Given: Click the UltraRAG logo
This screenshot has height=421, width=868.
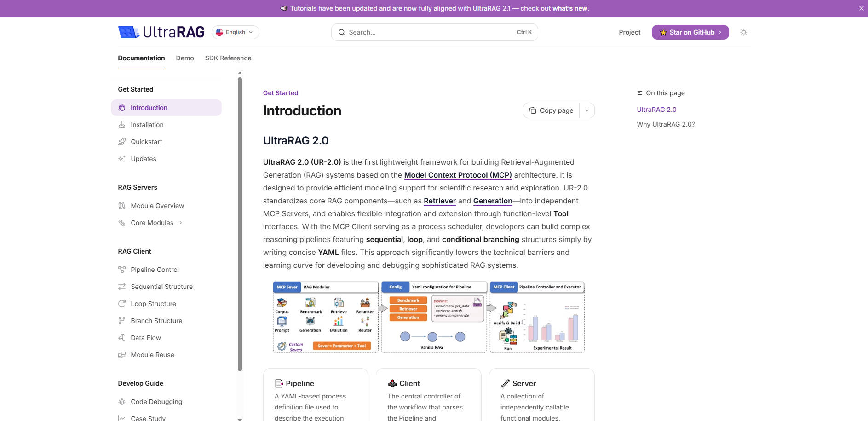Looking at the screenshot, I should click(x=161, y=32).
